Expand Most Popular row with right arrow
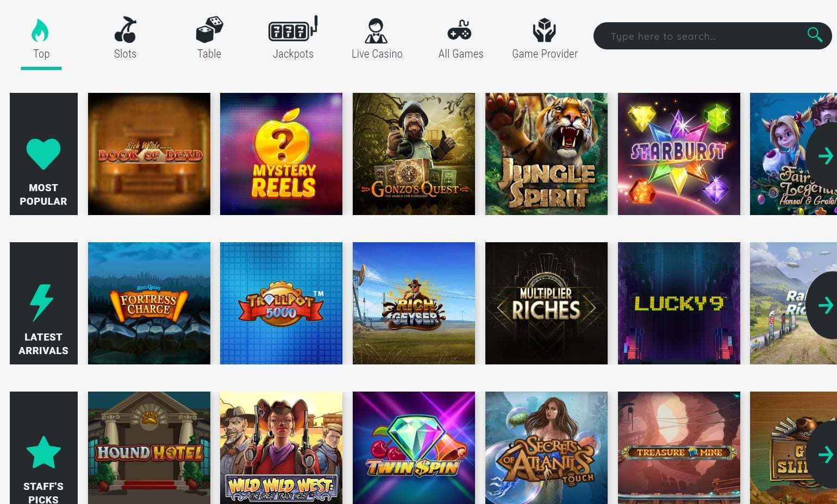 [824, 156]
